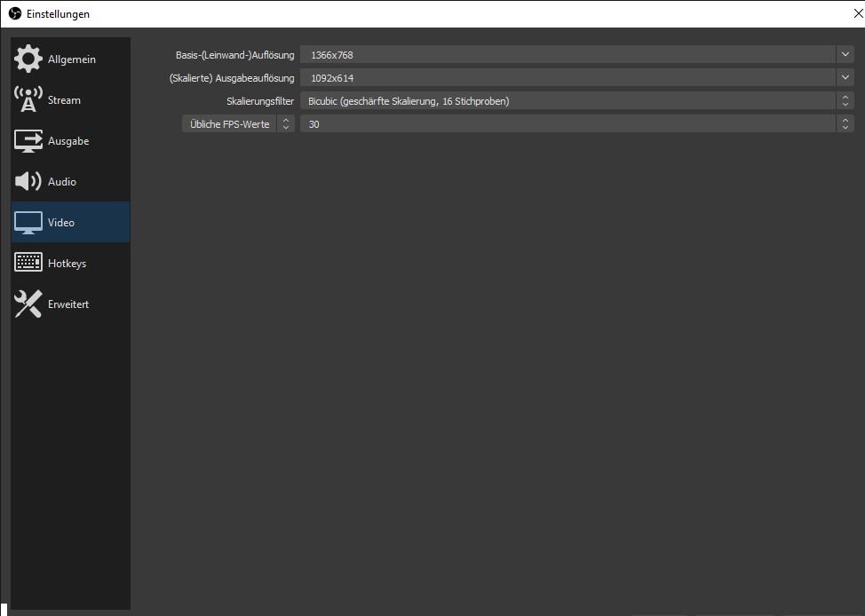
Task: Switch to the Stream settings label
Action: (x=64, y=100)
